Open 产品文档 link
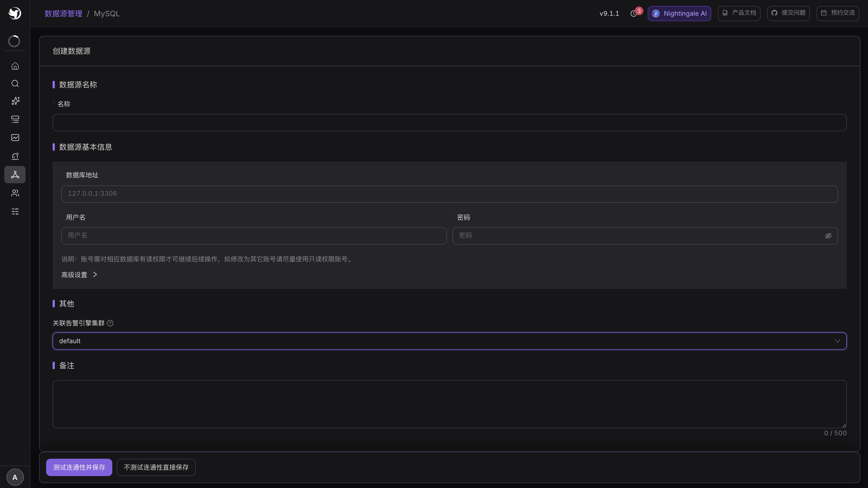Viewport: 868px width, 488px height. pos(739,13)
